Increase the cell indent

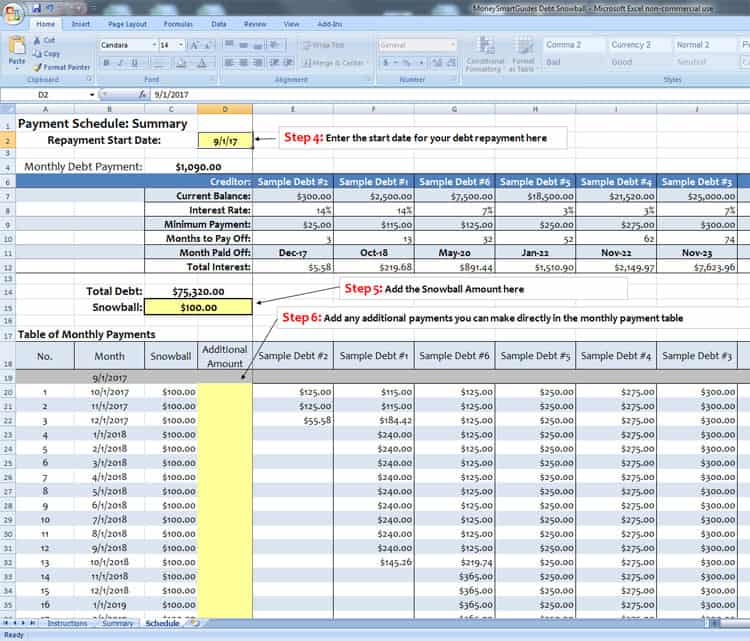click(x=288, y=63)
